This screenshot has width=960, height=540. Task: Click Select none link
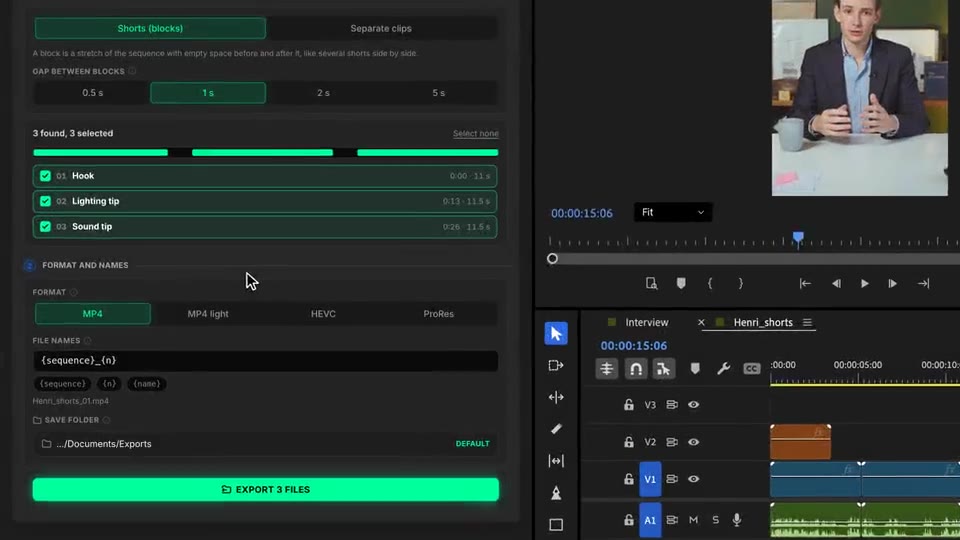click(x=476, y=133)
